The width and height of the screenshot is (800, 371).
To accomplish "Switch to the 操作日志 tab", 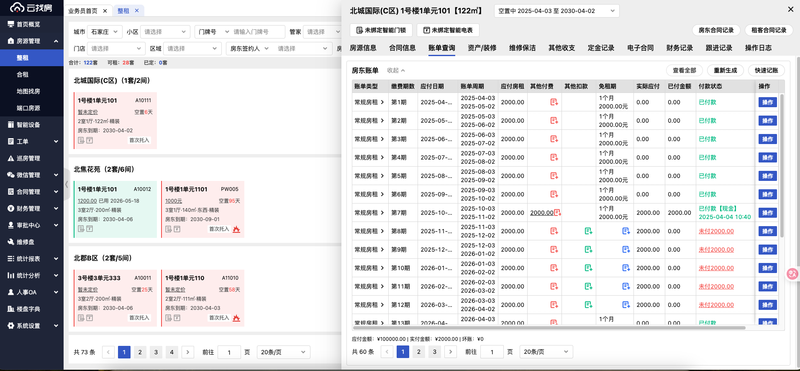I will [758, 48].
